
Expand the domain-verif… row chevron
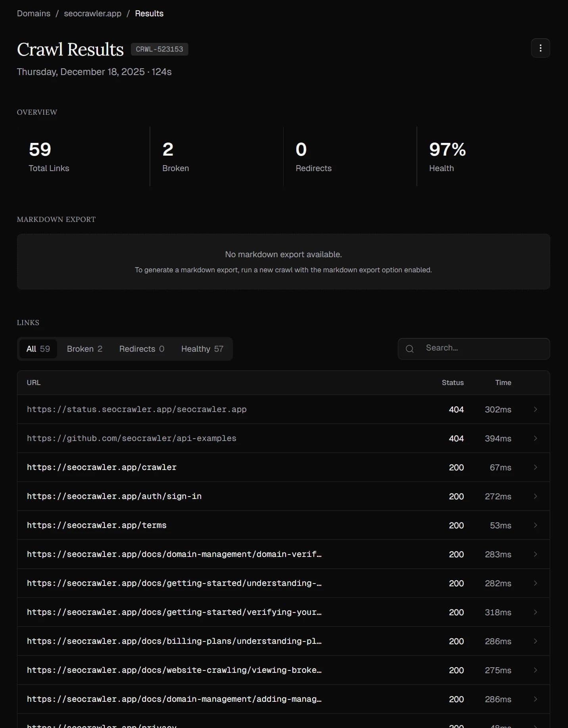pos(535,554)
